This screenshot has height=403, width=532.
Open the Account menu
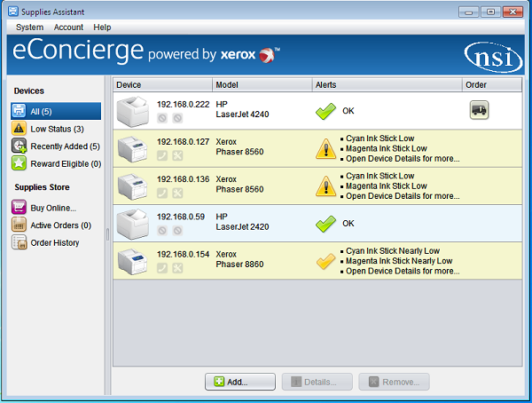tap(68, 28)
